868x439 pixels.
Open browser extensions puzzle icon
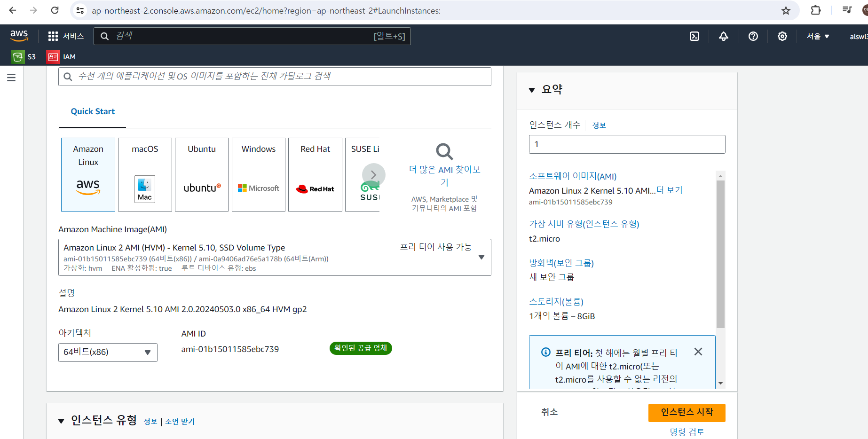tap(816, 10)
